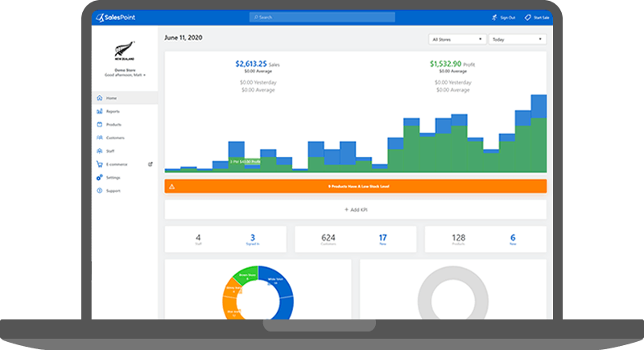Focus the Search field in header
Viewport: 644px width, 350px height.
click(322, 17)
